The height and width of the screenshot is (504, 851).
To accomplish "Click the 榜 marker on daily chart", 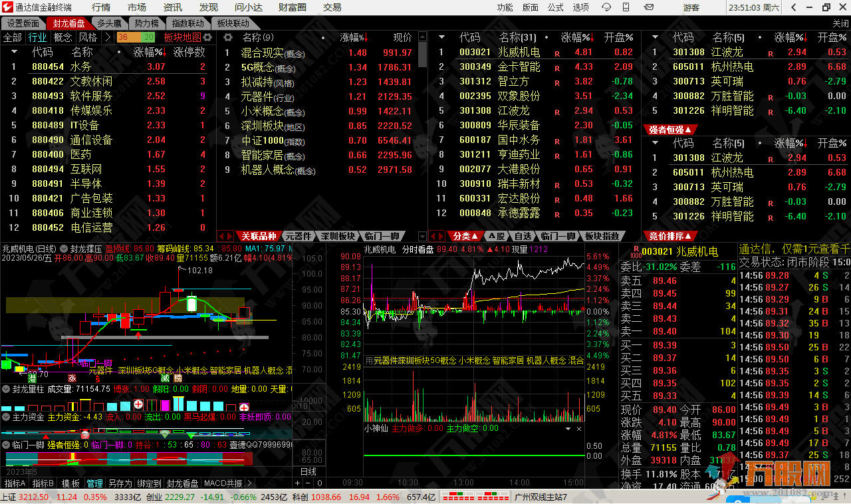I will 178,378.
